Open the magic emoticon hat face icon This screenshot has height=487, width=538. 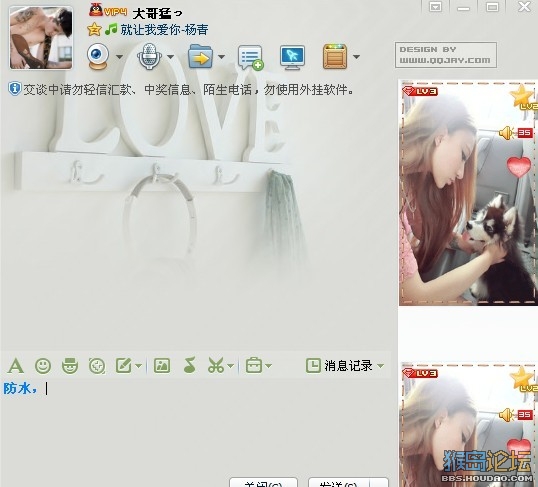(x=70, y=365)
